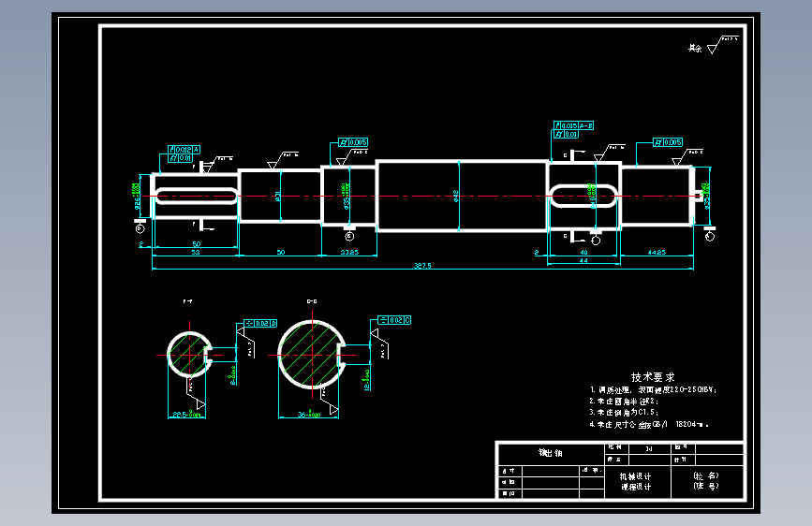Select the 输出轴 title block cell
812x526 pixels.
tap(551, 452)
